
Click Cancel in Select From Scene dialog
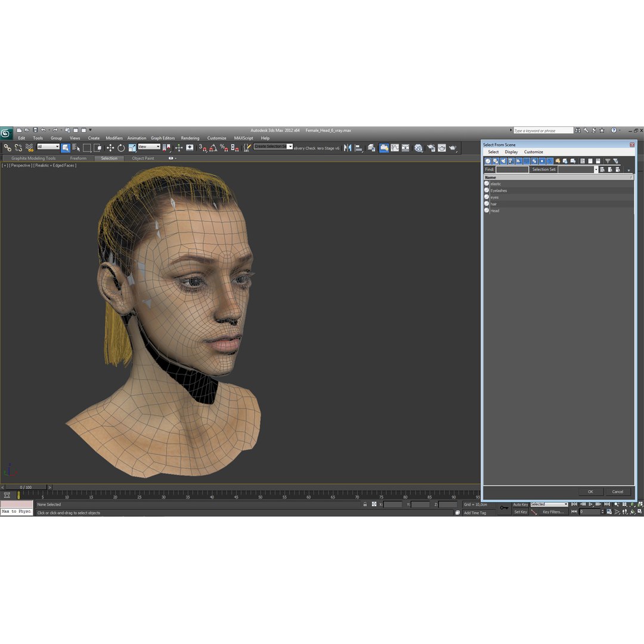[618, 491]
